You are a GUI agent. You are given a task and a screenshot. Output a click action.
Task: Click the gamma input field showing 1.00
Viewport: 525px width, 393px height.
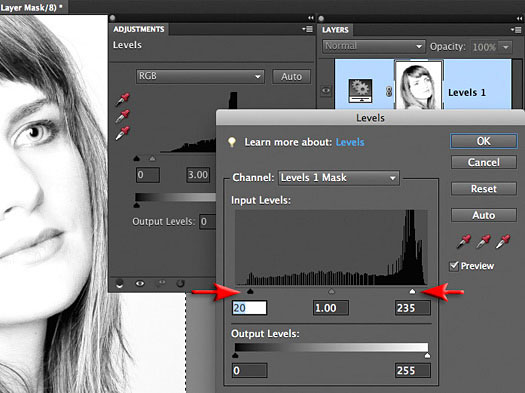coord(331,308)
